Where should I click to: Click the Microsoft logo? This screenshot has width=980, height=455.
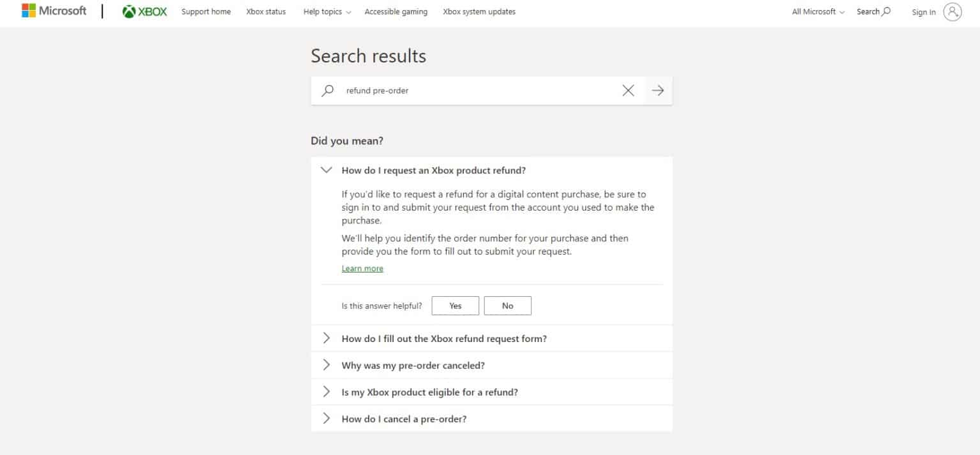(54, 11)
